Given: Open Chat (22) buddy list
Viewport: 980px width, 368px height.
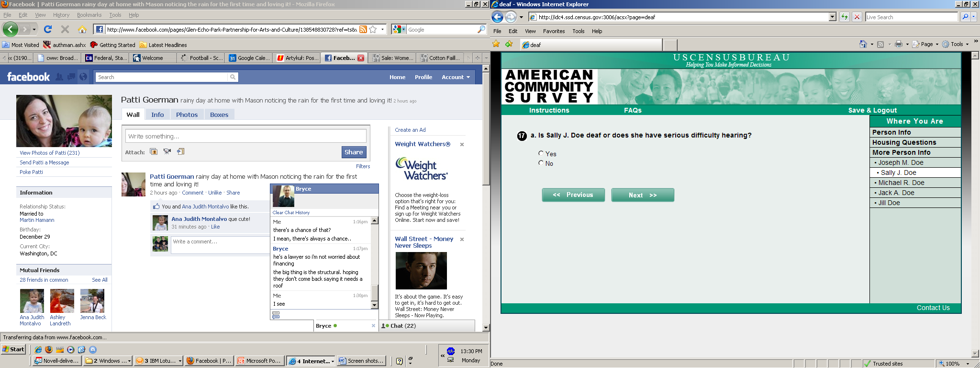Looking at the screenshot, I should [427, 326].
